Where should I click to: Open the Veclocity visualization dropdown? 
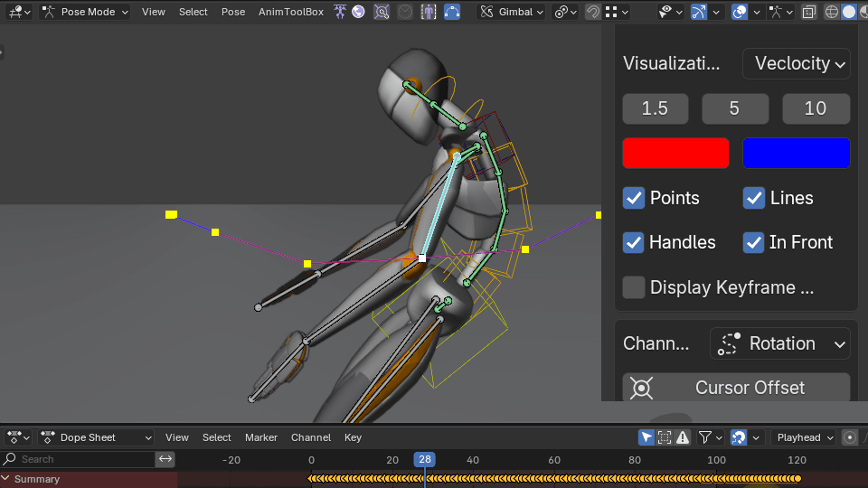click(796, 63)
